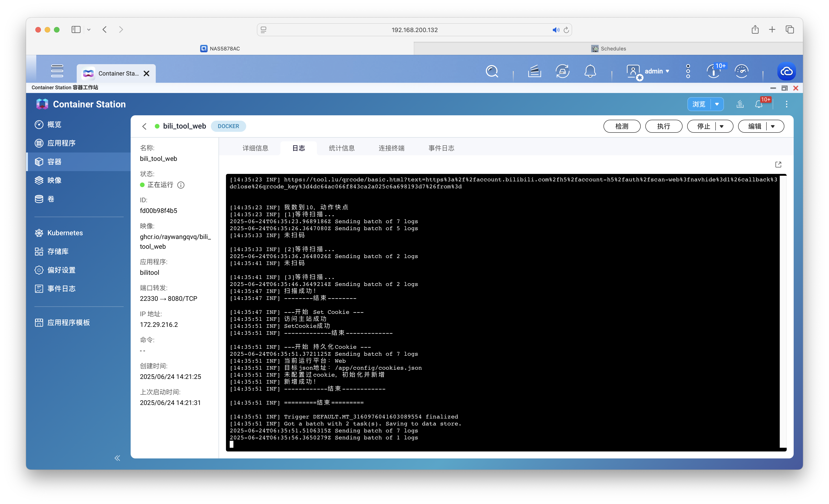Collapse the left sidebar panel
The width and height of the screenshot is (829, 504).
tap(117, 458)
